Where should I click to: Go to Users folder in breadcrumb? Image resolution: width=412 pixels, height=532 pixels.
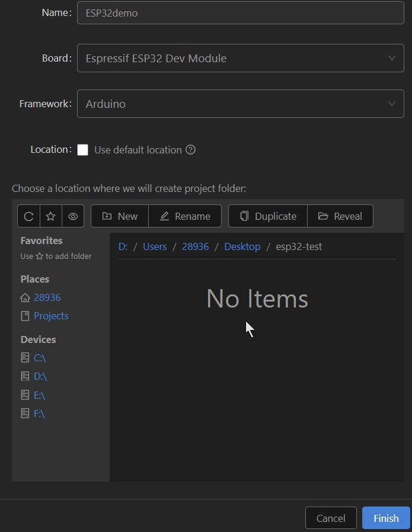[x=155, y=246]
